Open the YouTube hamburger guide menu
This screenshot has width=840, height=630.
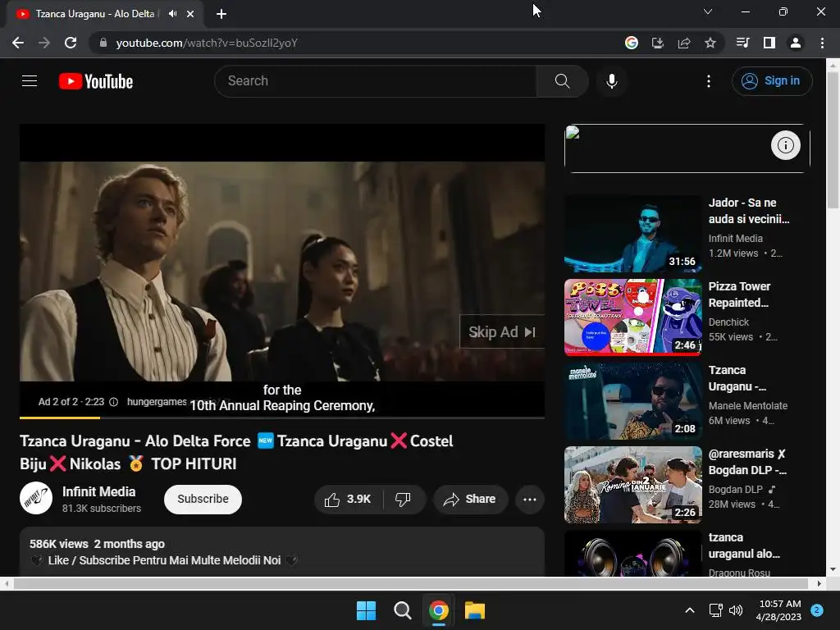(30, 81)
